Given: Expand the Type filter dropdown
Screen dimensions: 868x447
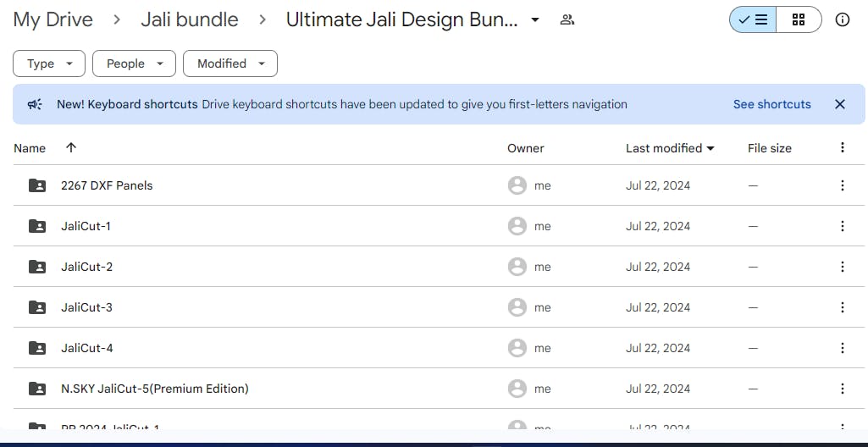Looking at the screenshot, I should coord(49,63).
